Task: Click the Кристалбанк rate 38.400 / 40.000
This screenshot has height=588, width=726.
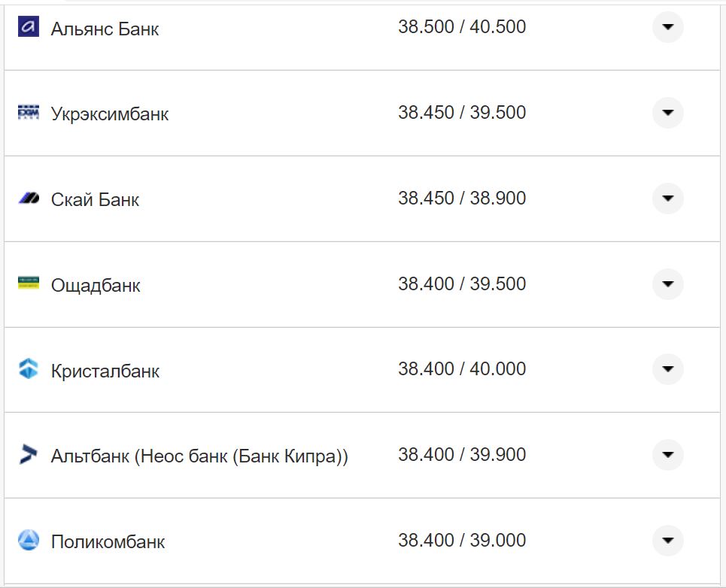Action: 462,369
